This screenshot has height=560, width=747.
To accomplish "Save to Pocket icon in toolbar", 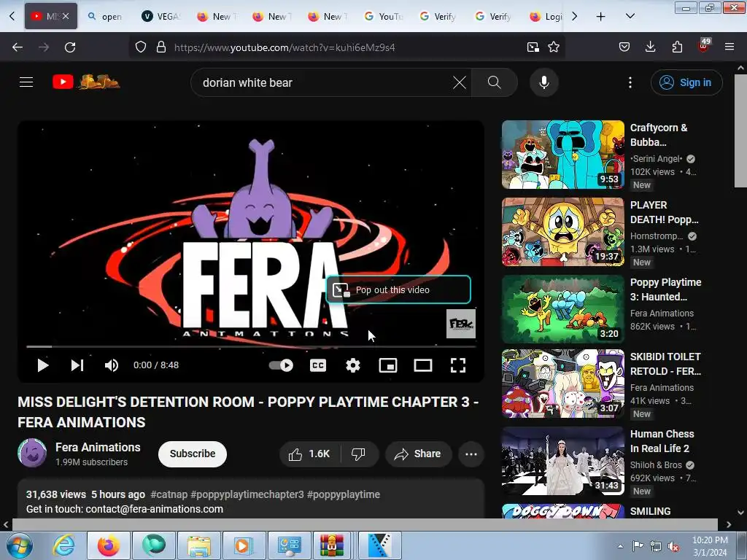I will click(x=624, y=47).
